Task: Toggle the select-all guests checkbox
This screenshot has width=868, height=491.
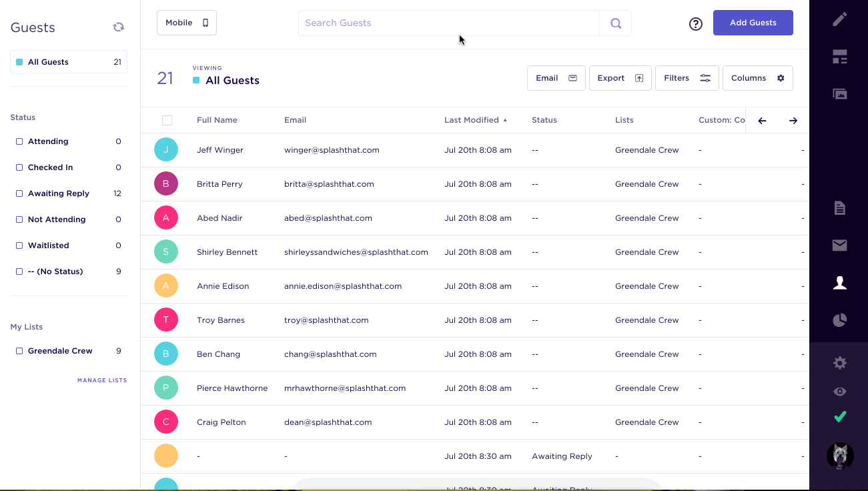Action: [x=167, y=120]
